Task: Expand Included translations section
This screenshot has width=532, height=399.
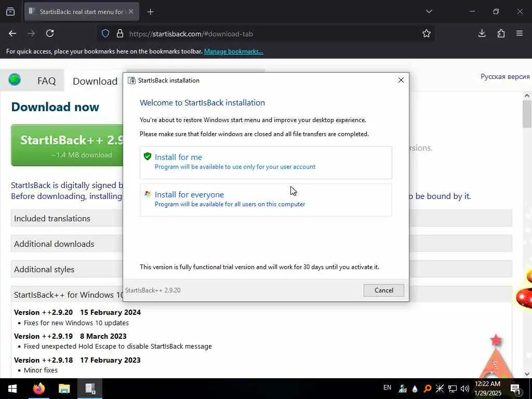Action: click(67, 218)
